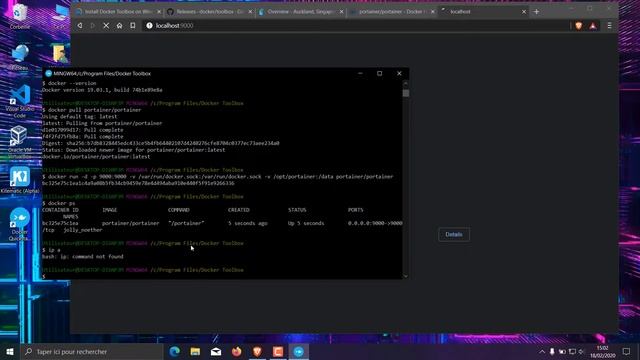Open Brave Rewards triangle icon
640x360 pixels.
[x=593, y=26]
